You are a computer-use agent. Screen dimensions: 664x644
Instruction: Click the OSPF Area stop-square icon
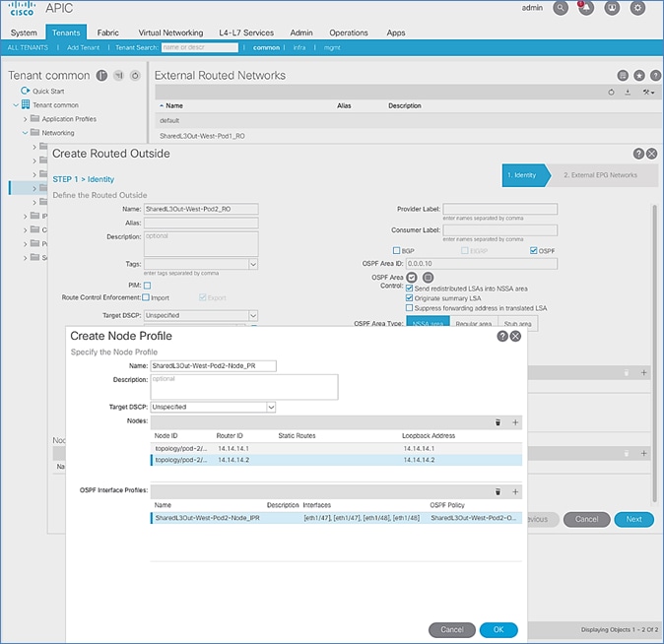coord(429,278)
